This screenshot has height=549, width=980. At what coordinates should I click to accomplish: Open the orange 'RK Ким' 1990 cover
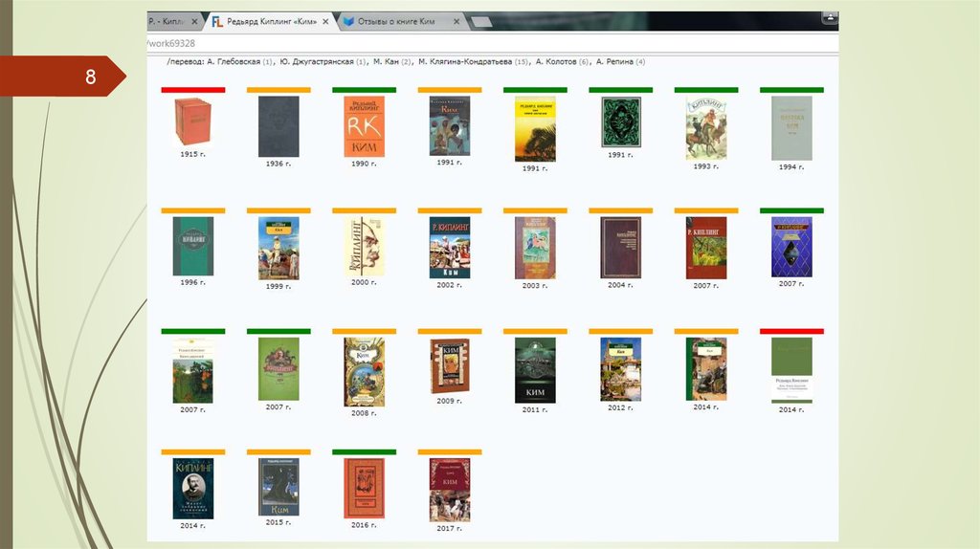coord(365,126)
